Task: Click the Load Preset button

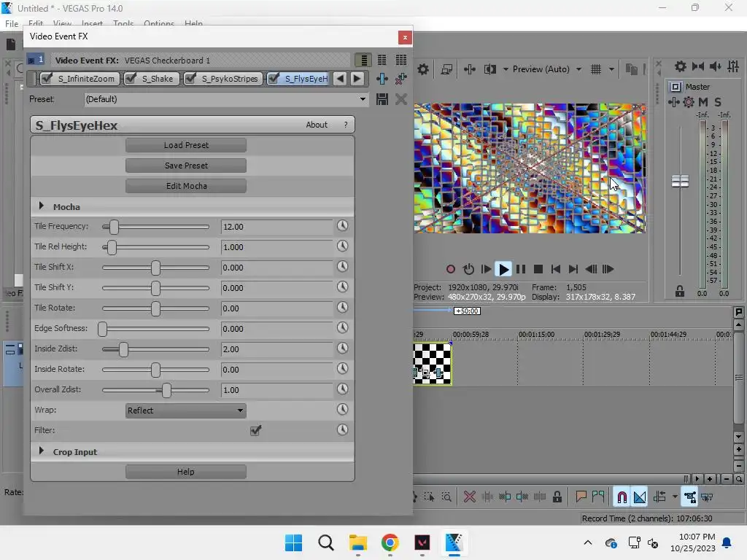Action: 186,145
